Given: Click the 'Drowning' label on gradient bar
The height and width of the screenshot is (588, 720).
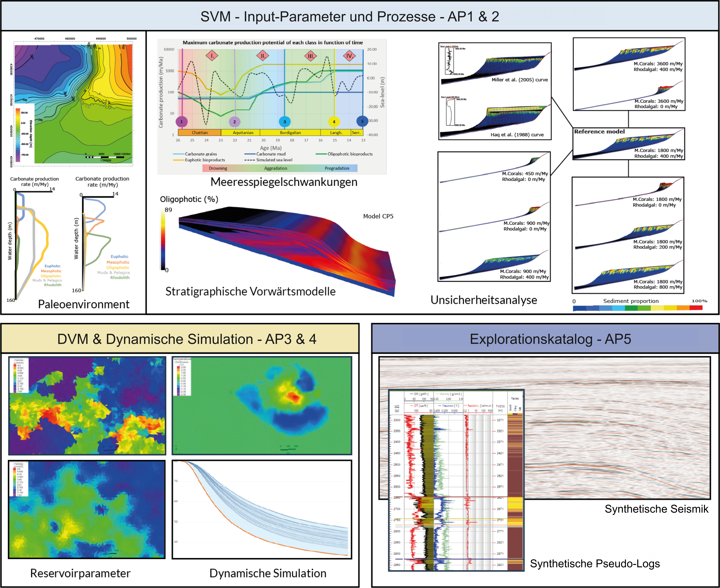Looking at the screenshot, I should [218, 168].
